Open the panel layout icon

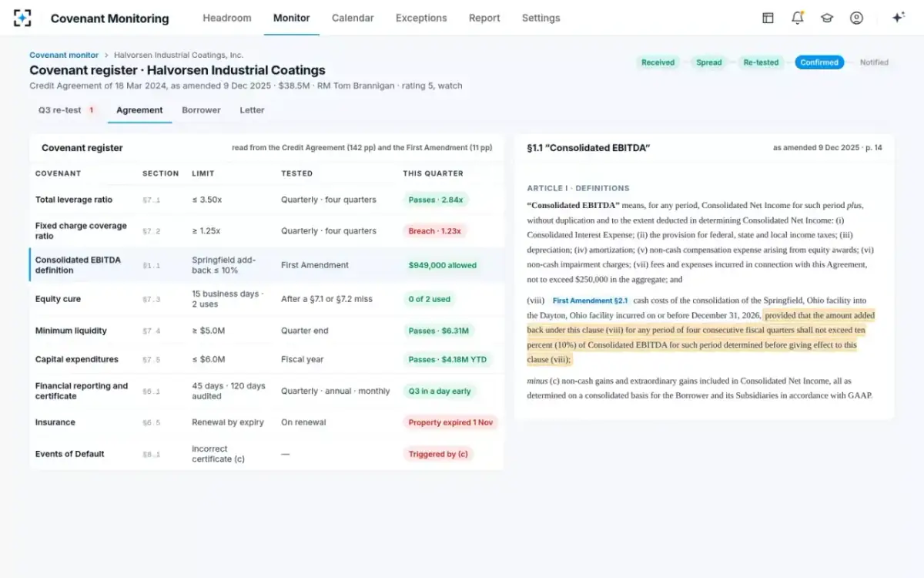pos(768,18)
